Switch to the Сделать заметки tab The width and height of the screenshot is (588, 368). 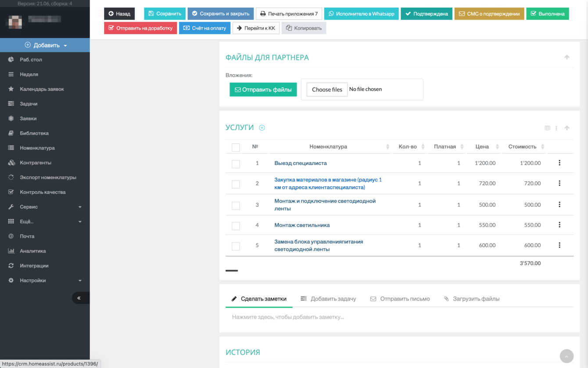(259, 299)
